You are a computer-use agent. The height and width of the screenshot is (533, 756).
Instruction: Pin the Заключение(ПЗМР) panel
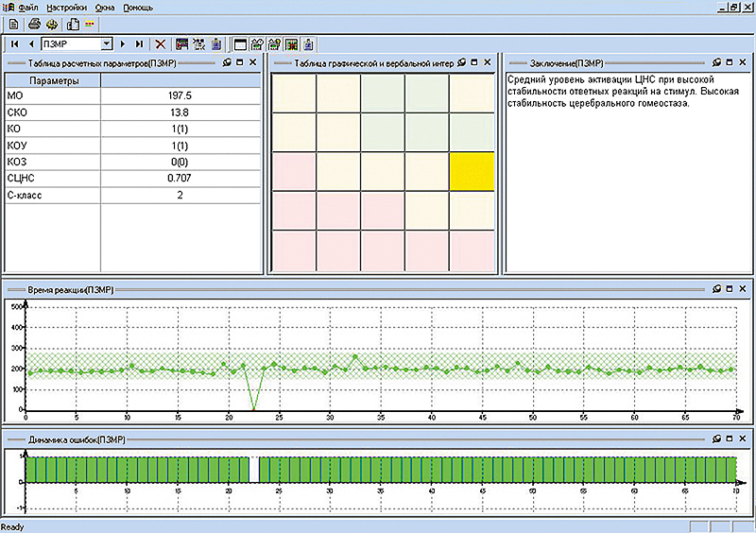point(714,62)
